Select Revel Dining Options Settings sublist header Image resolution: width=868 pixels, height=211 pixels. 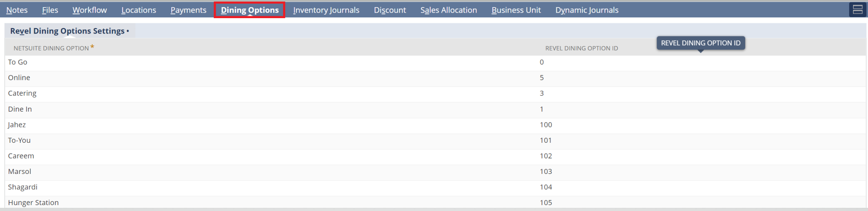(x=70, y=31)
